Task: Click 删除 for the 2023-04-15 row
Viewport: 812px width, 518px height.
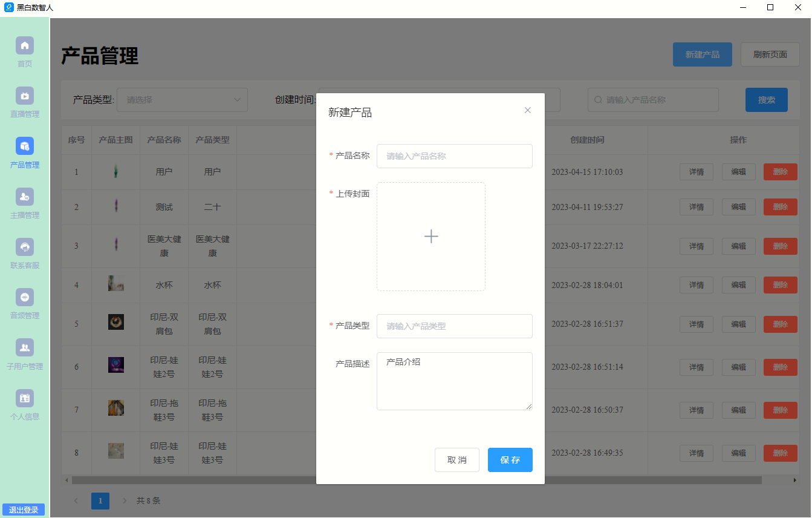Action: coord(781,172)
